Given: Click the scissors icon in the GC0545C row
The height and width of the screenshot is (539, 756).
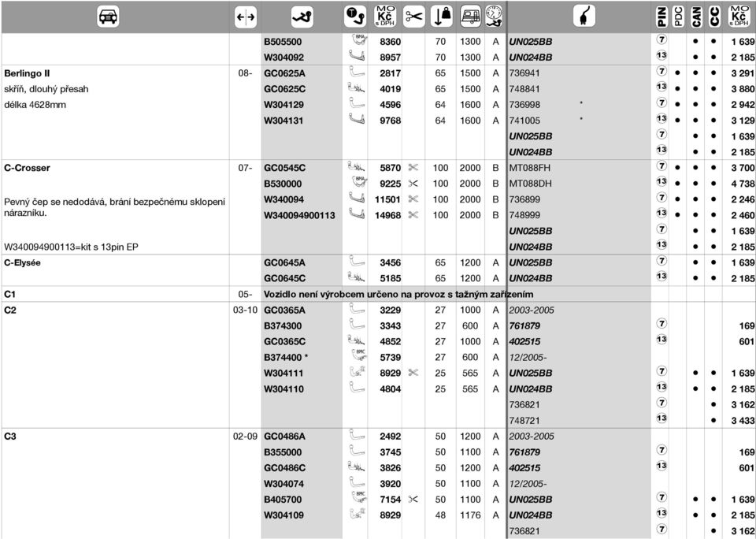Looking at the screenshot, I should click(x=413, y=167).
